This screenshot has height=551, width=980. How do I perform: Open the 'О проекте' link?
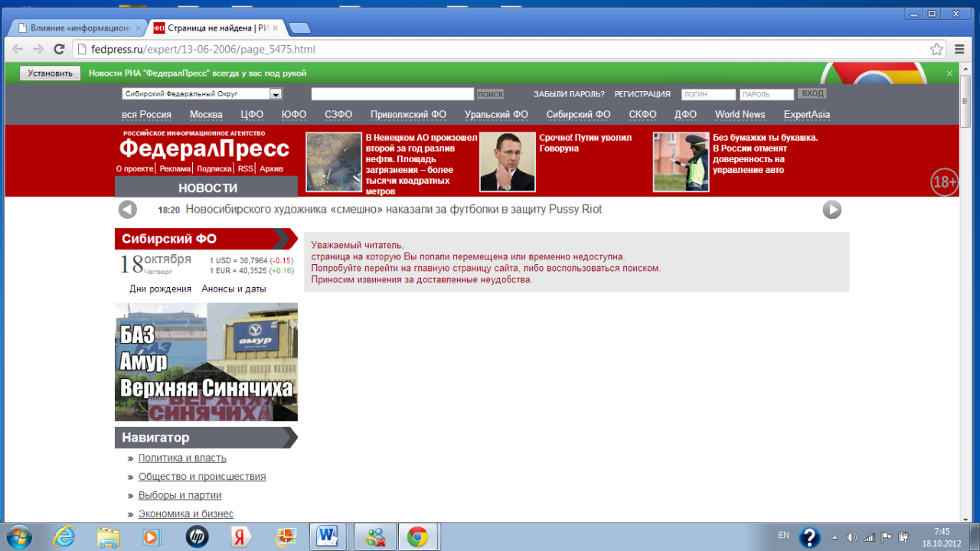click(135, 168)
